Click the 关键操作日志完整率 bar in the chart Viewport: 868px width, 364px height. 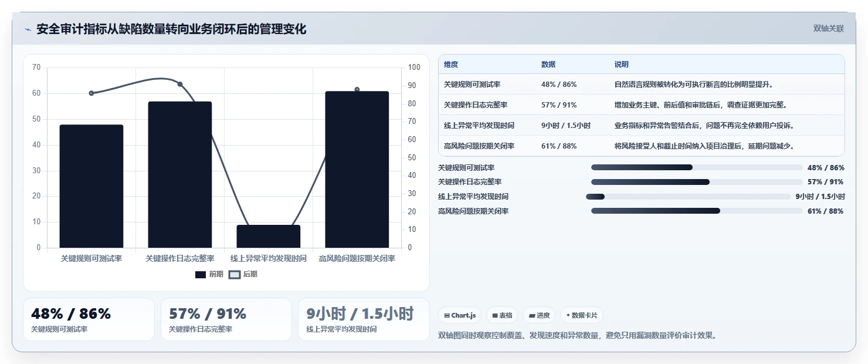pos(180,174)
